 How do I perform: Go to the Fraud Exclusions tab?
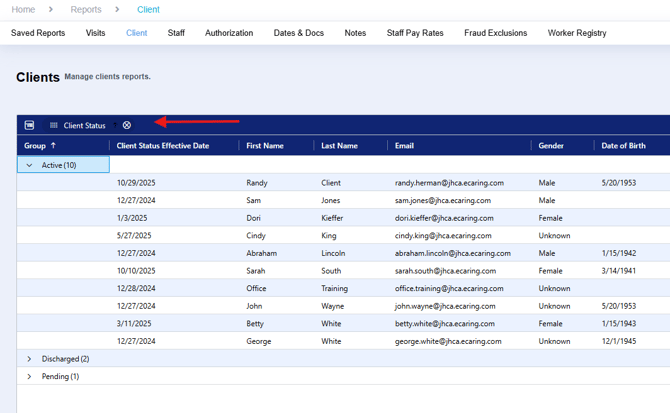tap(496, 33)
